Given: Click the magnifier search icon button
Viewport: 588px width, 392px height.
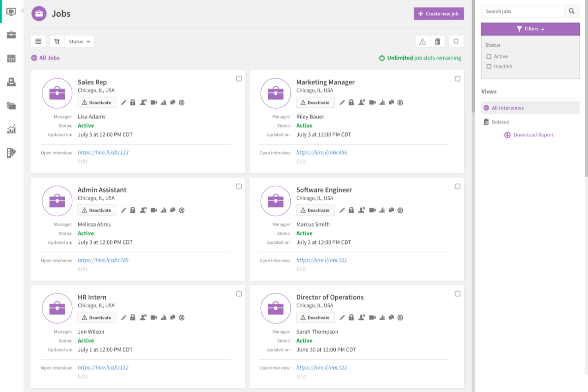Looking at the screenshot, I should coord(571,11).
